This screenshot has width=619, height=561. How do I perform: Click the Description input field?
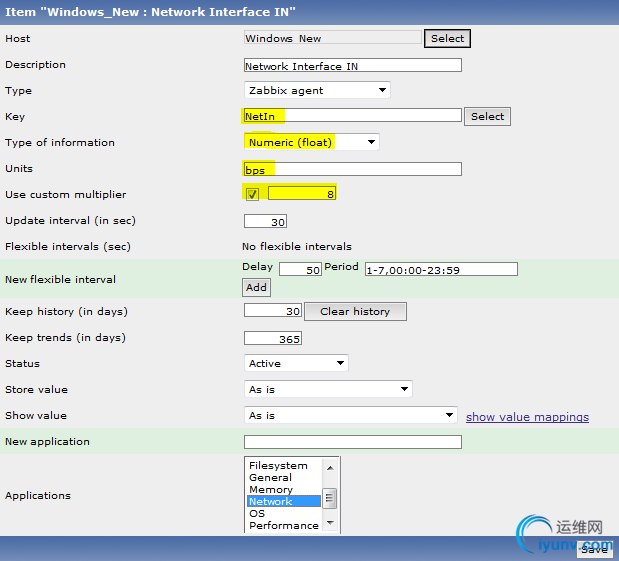click(353, 65)
